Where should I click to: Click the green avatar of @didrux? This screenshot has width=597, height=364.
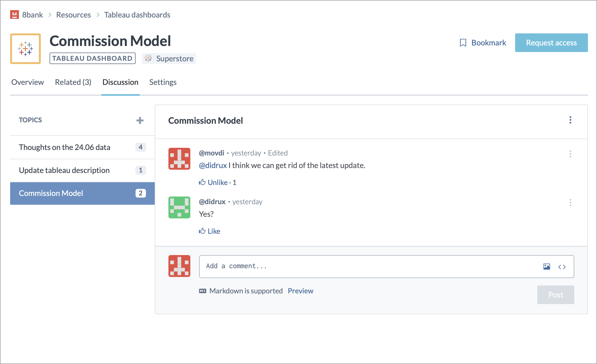click(179, 207)
